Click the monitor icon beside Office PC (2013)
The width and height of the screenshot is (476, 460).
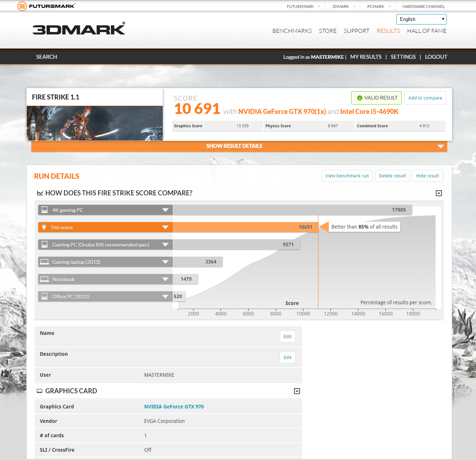pos(45,296)
